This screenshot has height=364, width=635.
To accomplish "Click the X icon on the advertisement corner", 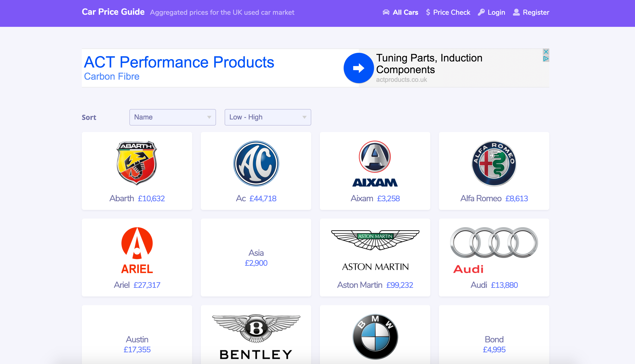I will [546, 52].
